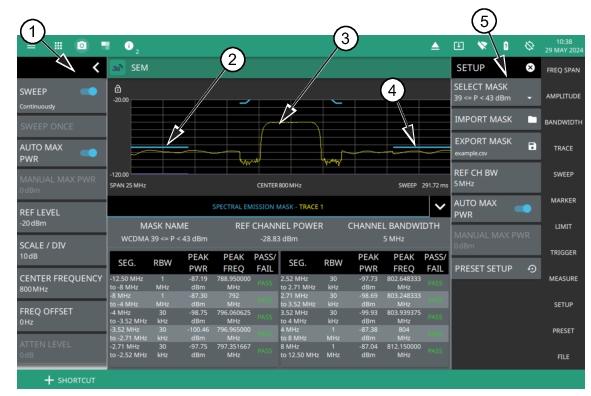Take a screenshot with the camera icon
The width and height of the screenshot is (591, 396).
coord(82,46)
